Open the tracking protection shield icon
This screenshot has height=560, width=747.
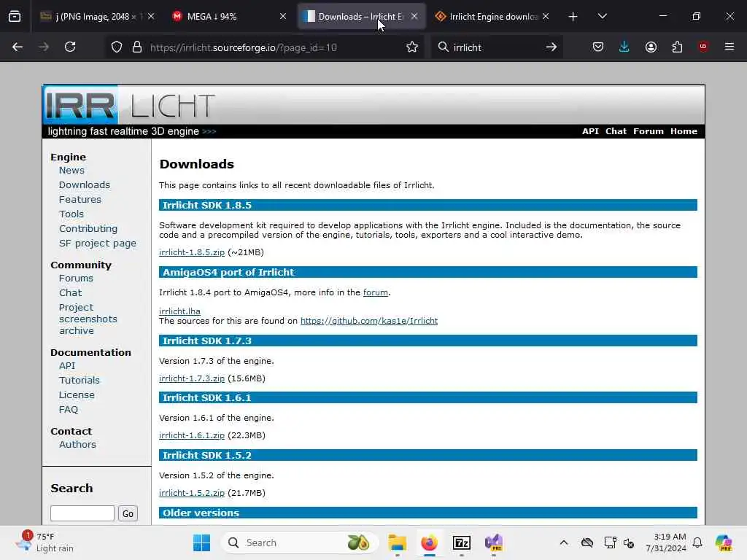click(117, 47)
